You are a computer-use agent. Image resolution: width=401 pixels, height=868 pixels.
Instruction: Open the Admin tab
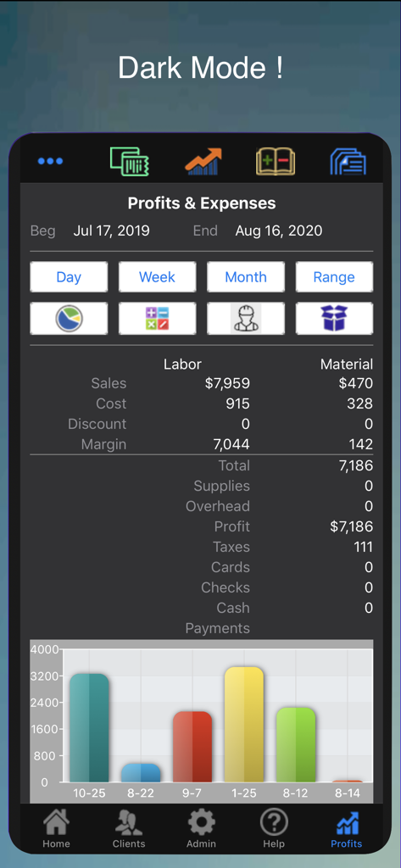point(201,829)
